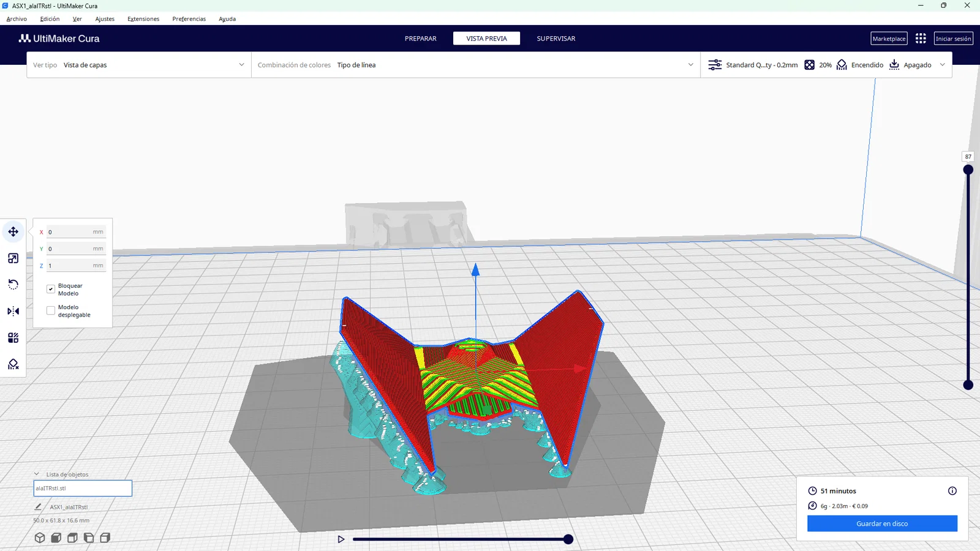The image size is (980, 551).
Task: Click the support structure icon
Action: pyautogui.click(x=842, y=65)
